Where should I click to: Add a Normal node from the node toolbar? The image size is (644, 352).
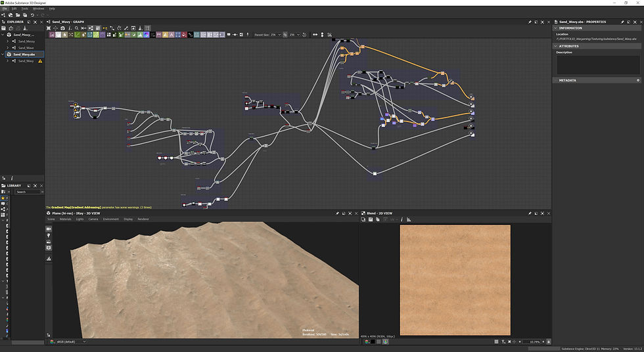pyautogui.click(x=146, y=34)
